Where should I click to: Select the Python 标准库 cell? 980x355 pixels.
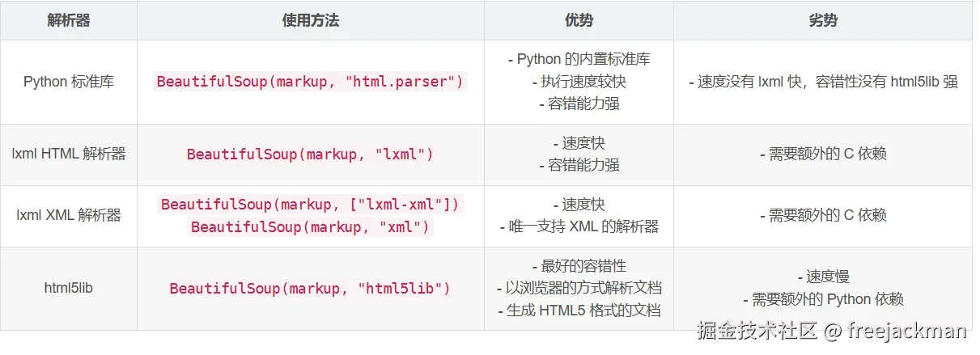click(x=69, y=82)
